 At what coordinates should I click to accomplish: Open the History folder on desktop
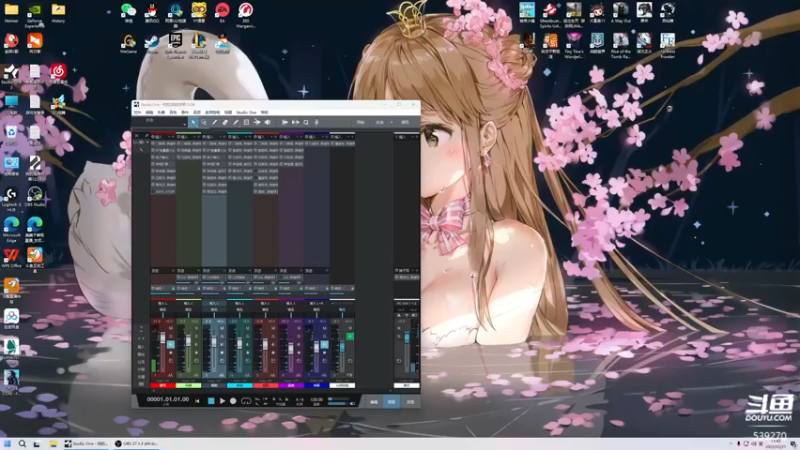pos(58,12)
